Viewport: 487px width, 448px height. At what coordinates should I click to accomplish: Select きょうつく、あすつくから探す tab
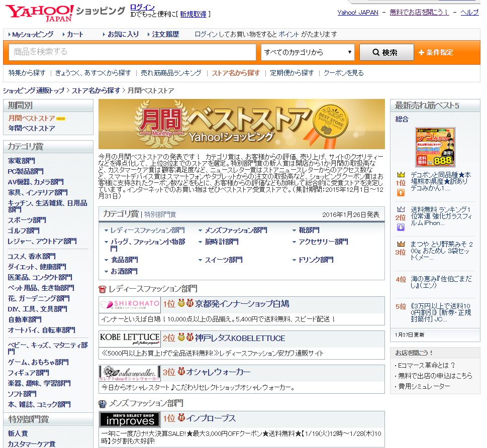[93, 73]
